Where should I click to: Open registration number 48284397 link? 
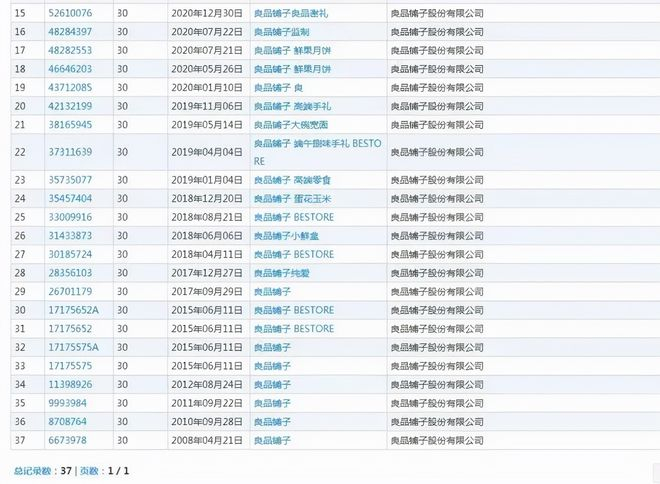pyautogui.click(x=70, y=32)
